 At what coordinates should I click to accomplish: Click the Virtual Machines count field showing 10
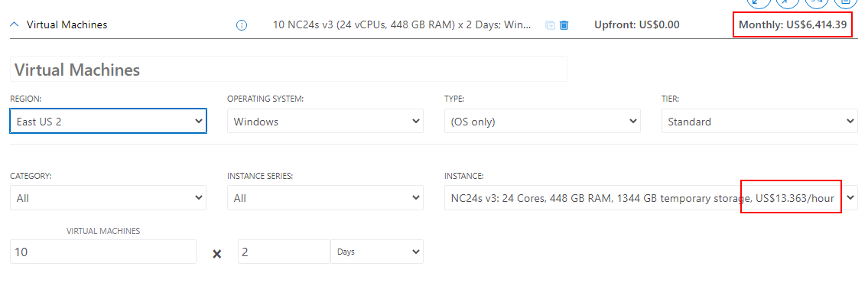coord(103,252)
